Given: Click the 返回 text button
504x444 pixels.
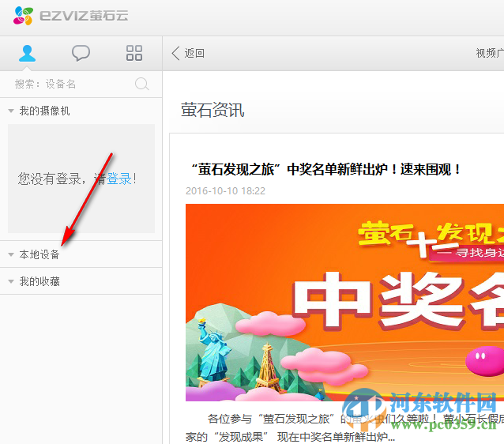Looking at the screenshot, I should 194,54.
